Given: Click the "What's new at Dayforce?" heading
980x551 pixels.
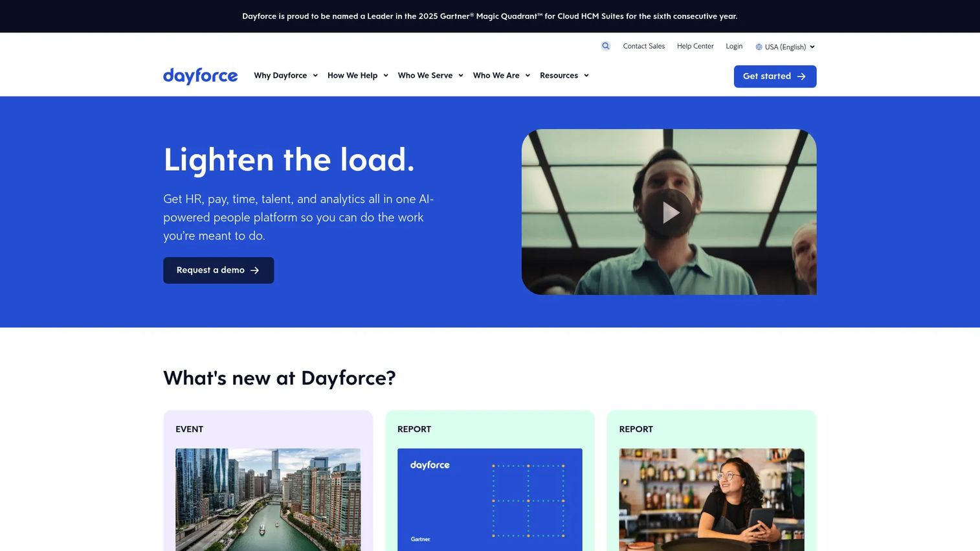Looking at the screenshot, I should pos(279,378).
